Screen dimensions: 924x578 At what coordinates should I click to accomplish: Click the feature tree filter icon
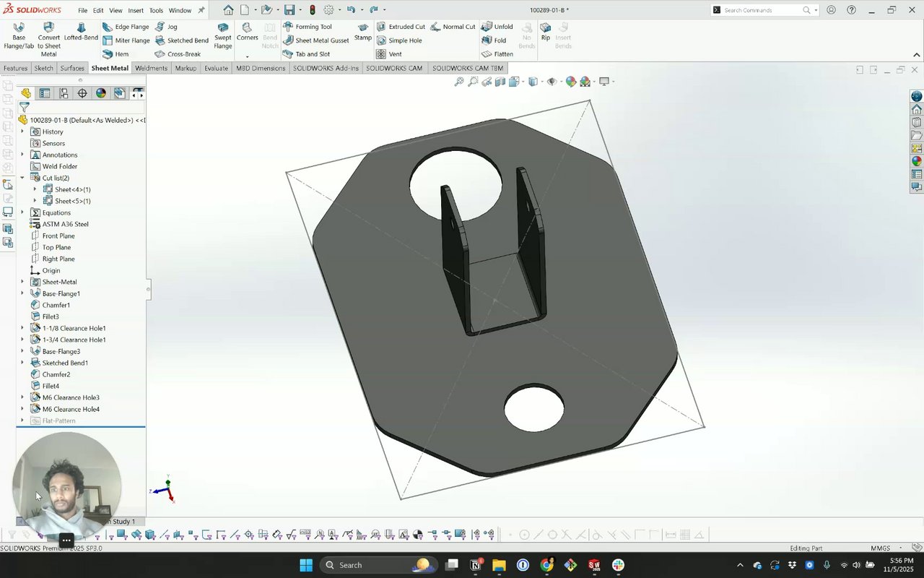coord(24,107)
